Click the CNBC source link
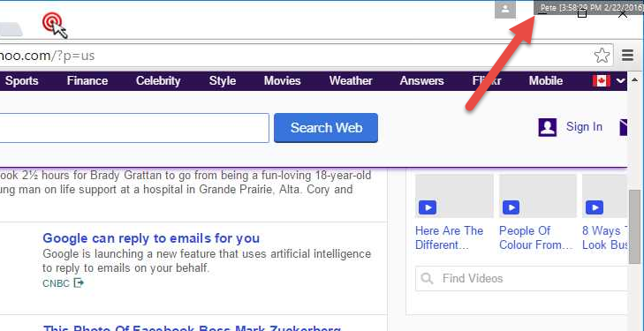The image size is (644, 331). (57, 283)
